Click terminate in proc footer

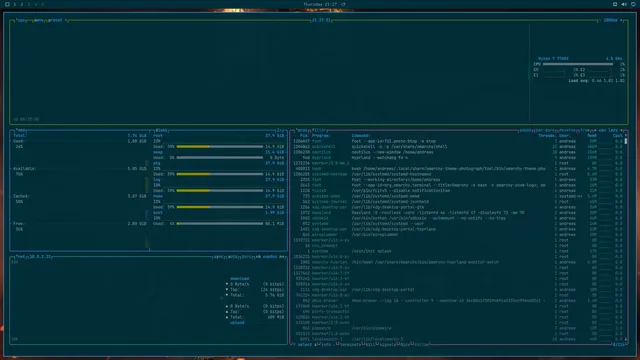pyautogui.click(x=350, y=344)
